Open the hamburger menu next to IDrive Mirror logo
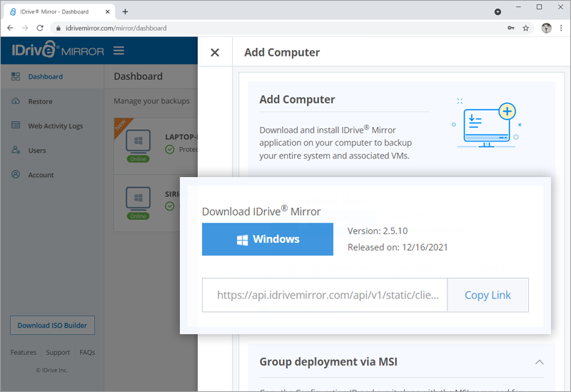Image resolution: width=571 pixels, height=392 pixels. [x=118, y=51]
